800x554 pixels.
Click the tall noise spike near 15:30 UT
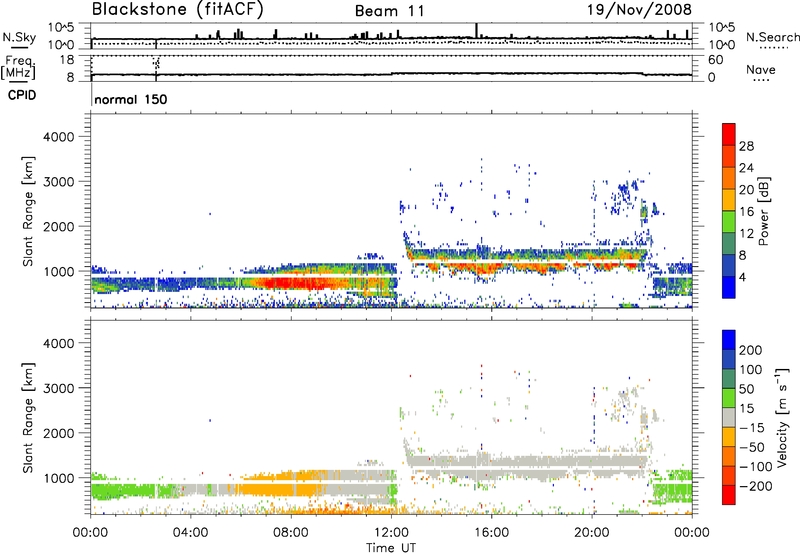[x=477, y=31]
